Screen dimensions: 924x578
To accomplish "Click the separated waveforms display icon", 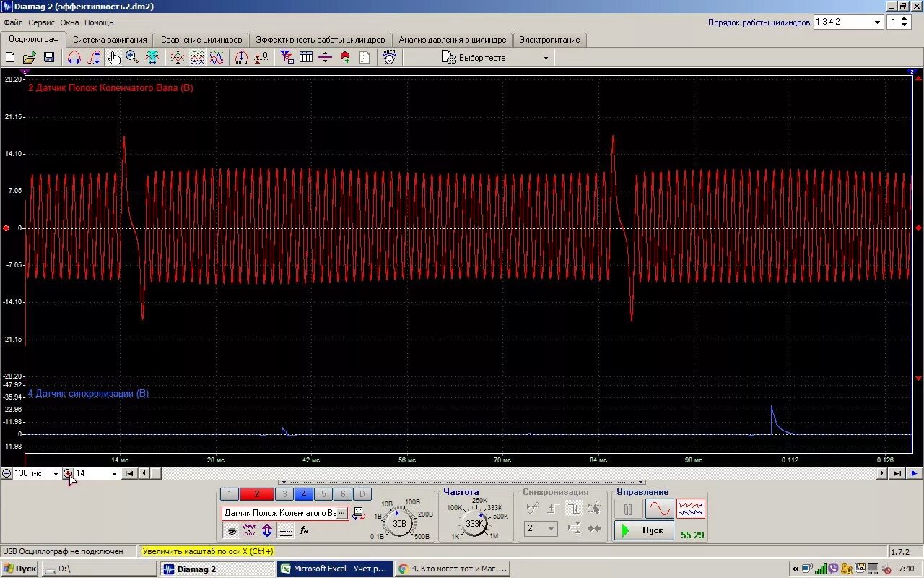I will point(197,57).
